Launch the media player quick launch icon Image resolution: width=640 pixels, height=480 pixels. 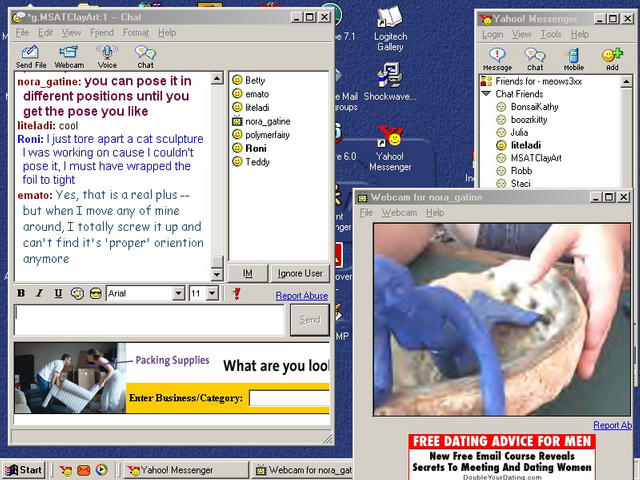(102, 470)
